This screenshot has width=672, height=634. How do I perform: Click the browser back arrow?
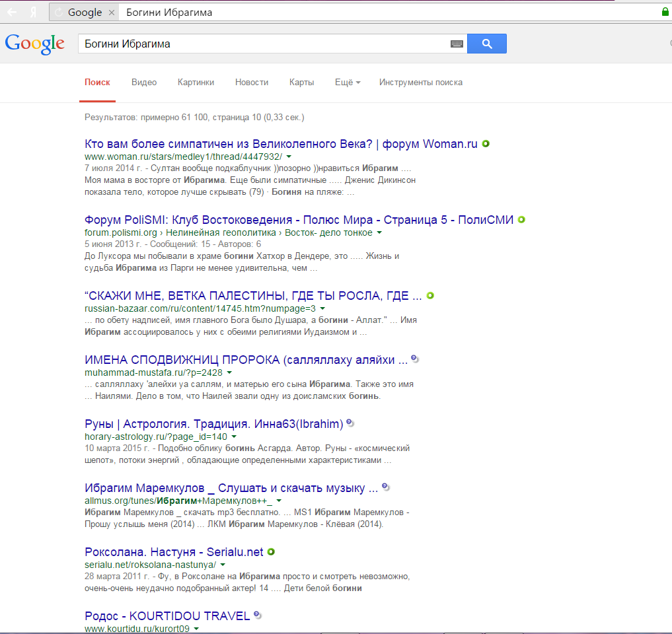12,12
